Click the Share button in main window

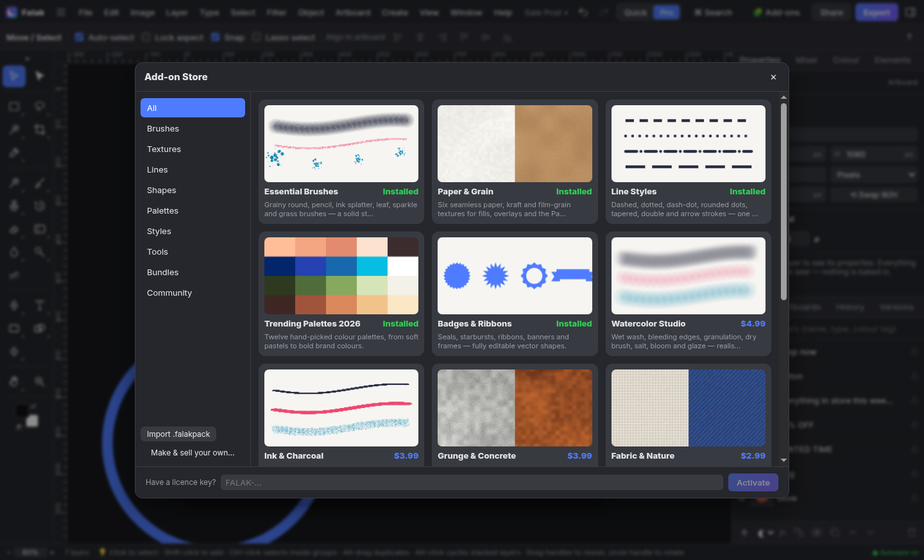[832, 12]
